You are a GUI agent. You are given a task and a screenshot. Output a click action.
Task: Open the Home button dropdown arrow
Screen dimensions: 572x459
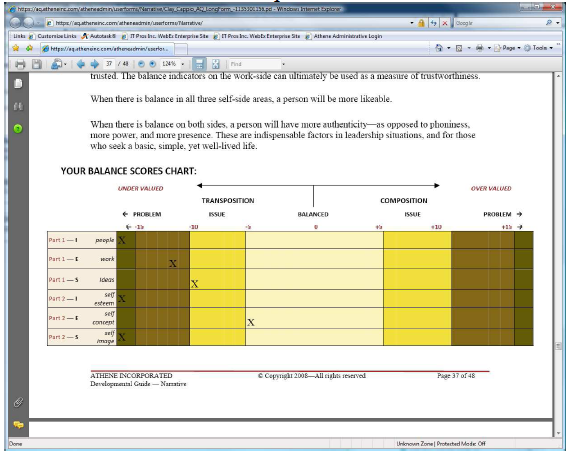pos(449,48)
